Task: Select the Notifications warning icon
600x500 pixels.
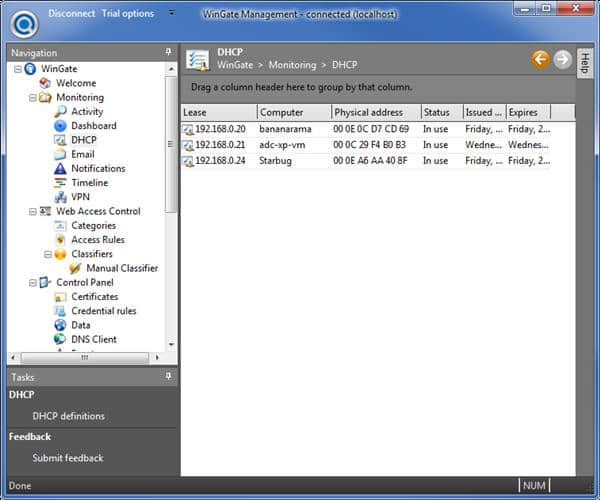Action: [x=60, y=169]
